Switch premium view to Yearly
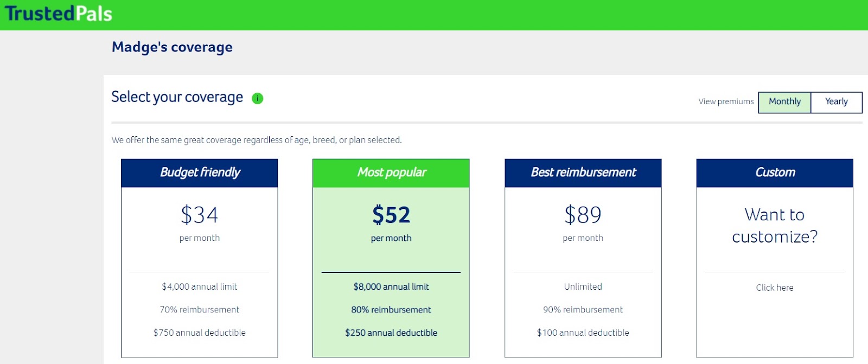The image size is (868, 364). click(x=837, y=102)
